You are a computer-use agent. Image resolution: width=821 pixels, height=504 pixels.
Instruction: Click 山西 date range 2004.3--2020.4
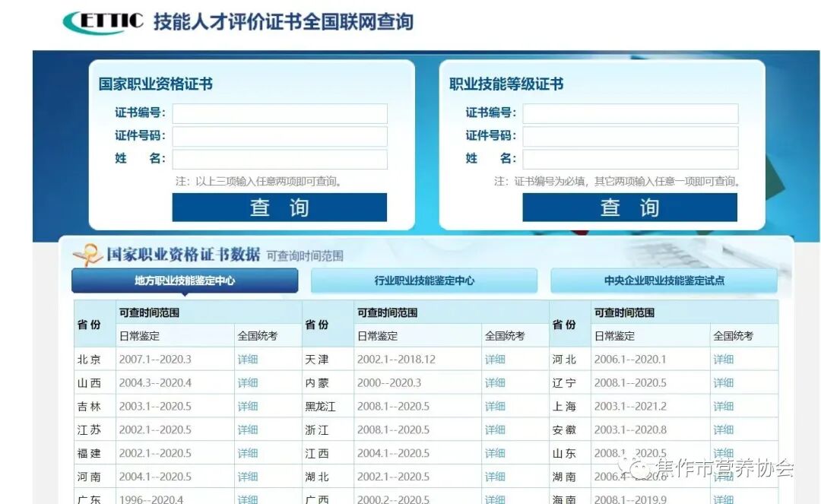coord(155,383)
